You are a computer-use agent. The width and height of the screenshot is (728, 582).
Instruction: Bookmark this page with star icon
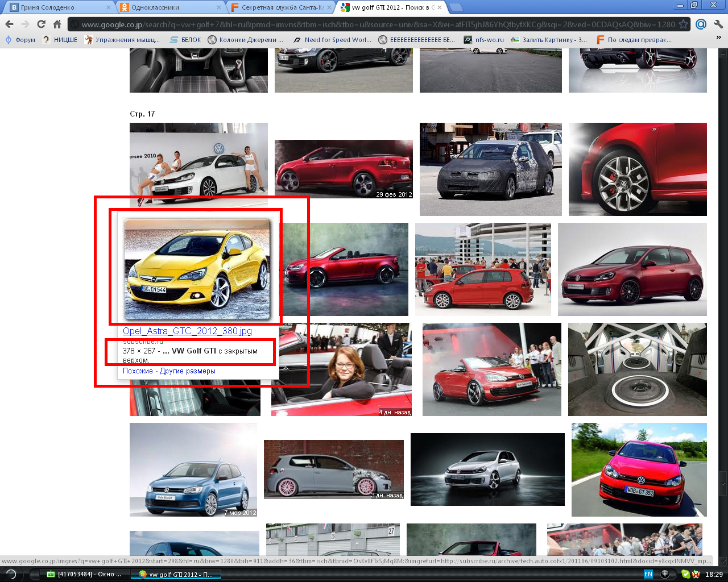[684, 24]
